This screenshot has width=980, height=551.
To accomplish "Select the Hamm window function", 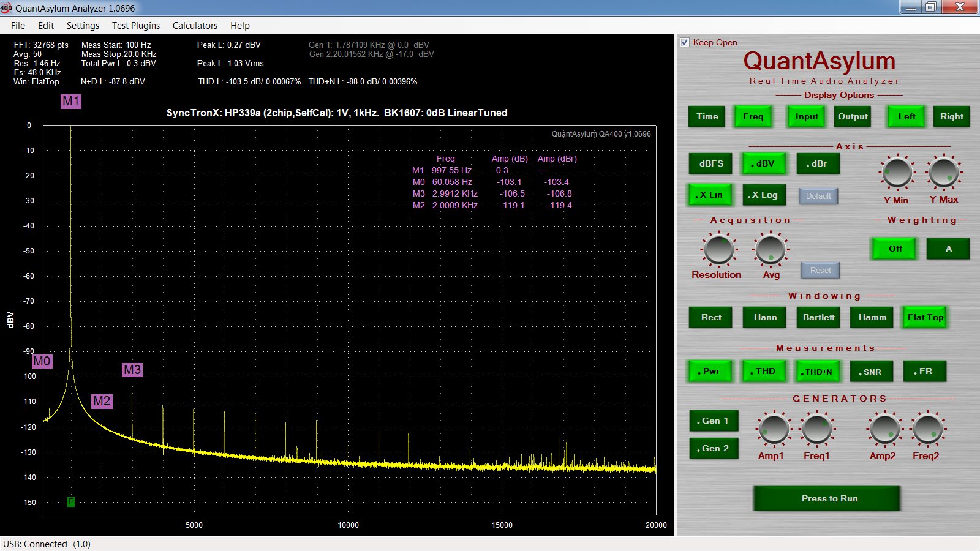I will click(872, 317).
